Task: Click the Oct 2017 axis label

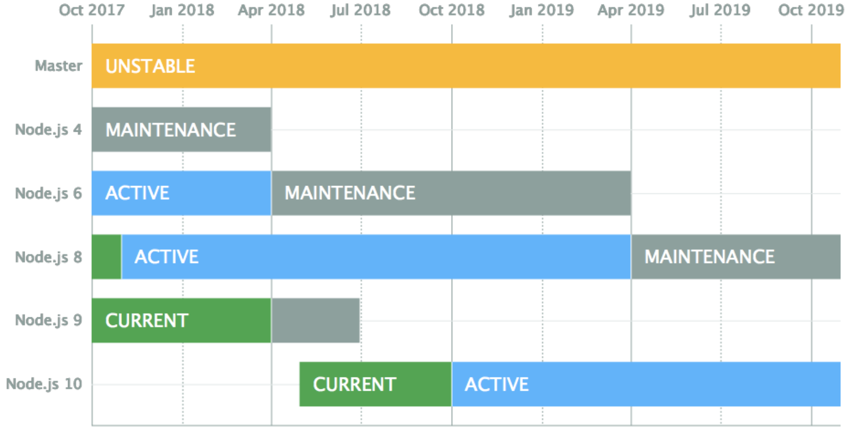Action: (92, 10)
